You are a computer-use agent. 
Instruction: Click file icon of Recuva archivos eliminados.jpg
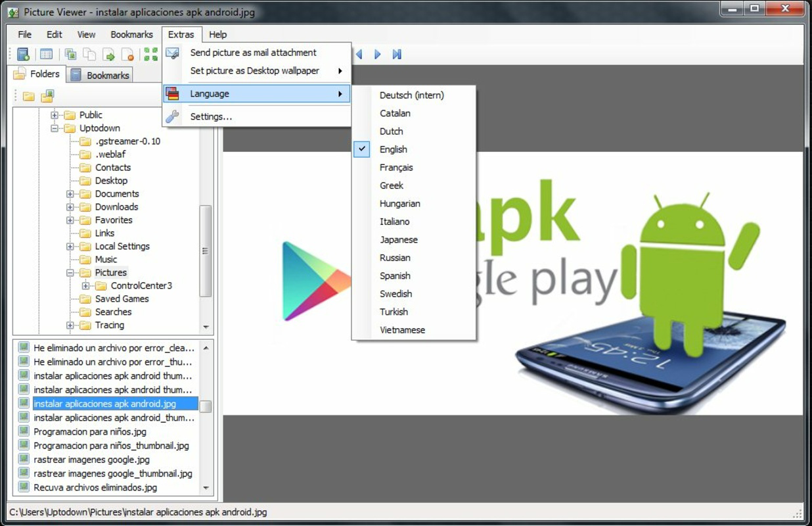click(x=24, y=487)
